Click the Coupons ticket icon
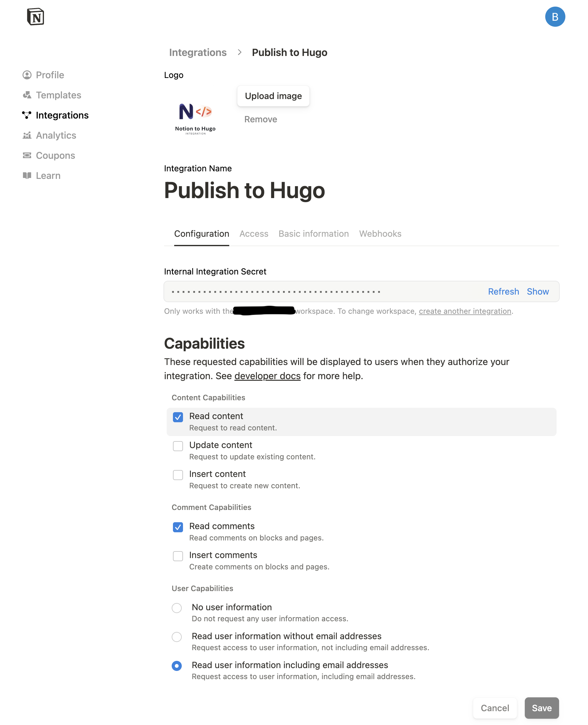Image resolution: width=588 pixels, height=725 pixels. coord(27,155)
